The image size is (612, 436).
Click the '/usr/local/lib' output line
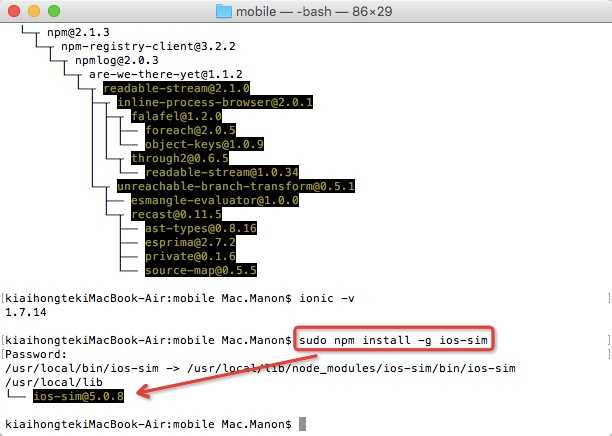coord(54,383)
